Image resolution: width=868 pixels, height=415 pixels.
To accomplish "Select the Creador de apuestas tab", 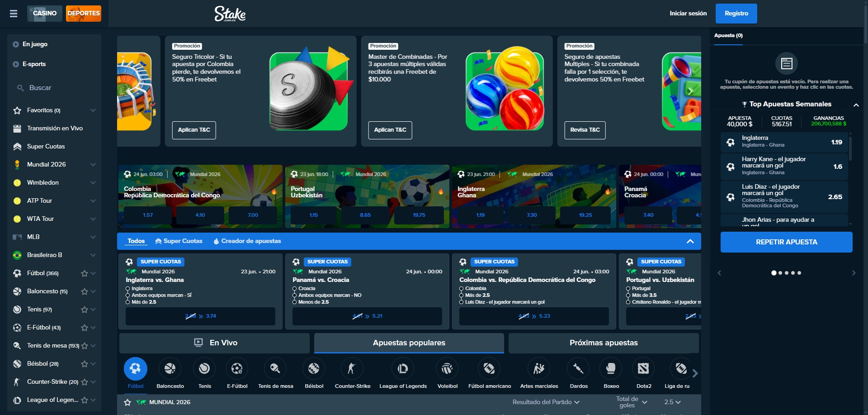I will pos(247,241).
